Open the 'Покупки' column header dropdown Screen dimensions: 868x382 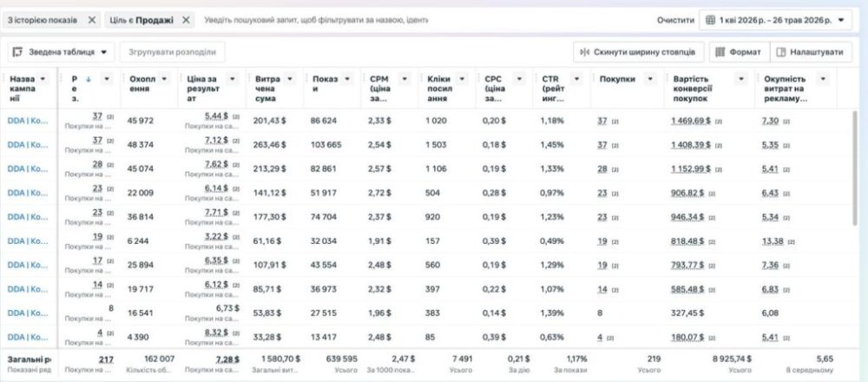(650, 79)
